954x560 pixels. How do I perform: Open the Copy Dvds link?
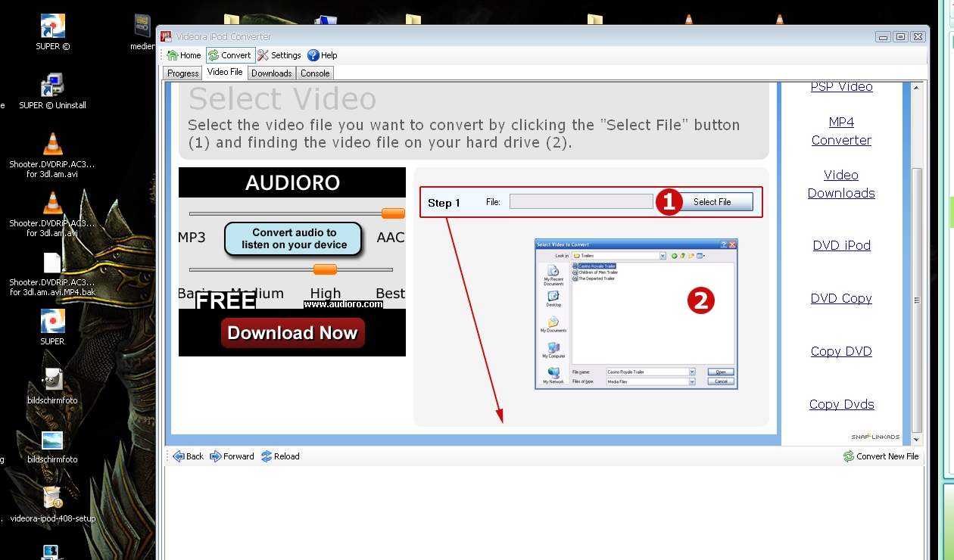tap(842, 404)
